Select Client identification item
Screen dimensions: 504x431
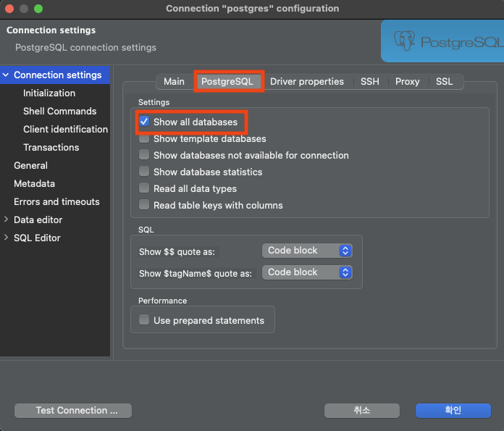pyautogui.click(x=66, y=129)
